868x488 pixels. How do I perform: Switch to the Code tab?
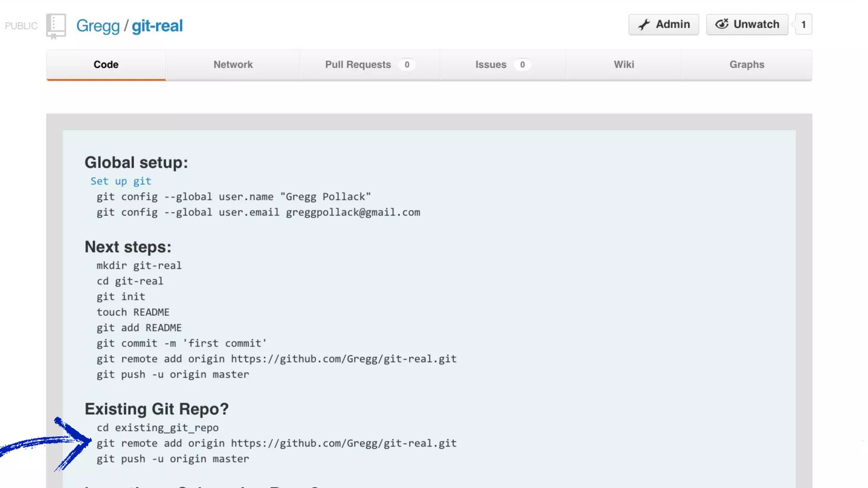106,65
